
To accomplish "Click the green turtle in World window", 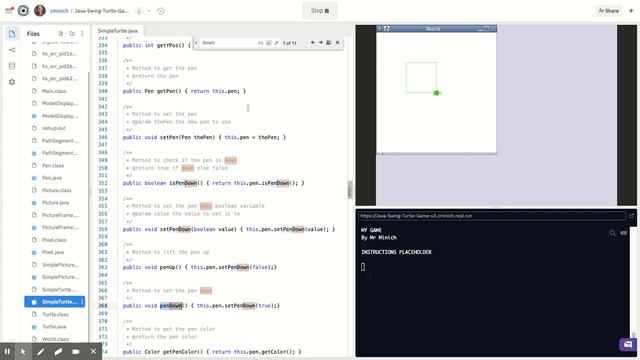I will click(x=436, y=93).
